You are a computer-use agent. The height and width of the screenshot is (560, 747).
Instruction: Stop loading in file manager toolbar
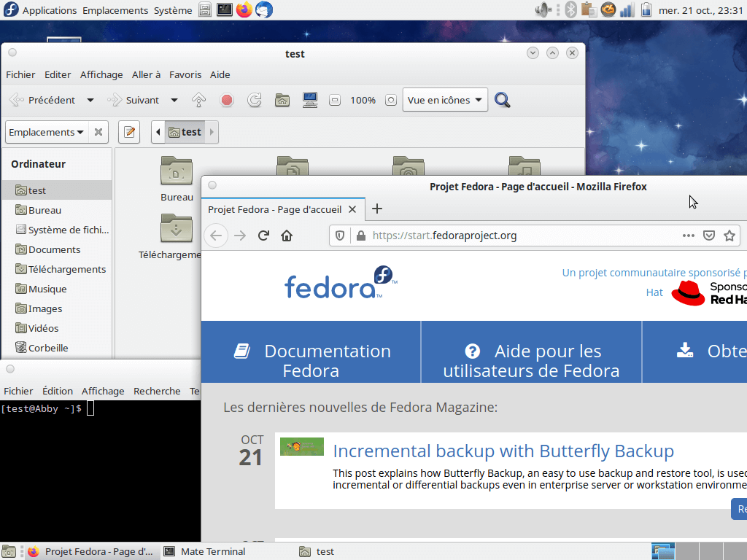point(227,100)
